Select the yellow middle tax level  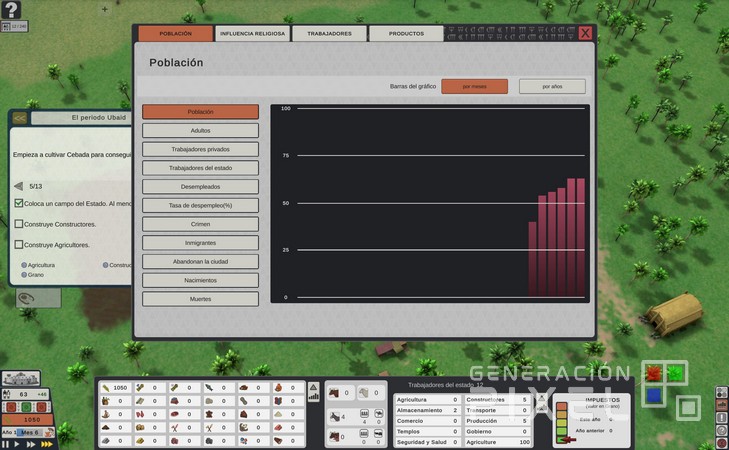point(562,423)
